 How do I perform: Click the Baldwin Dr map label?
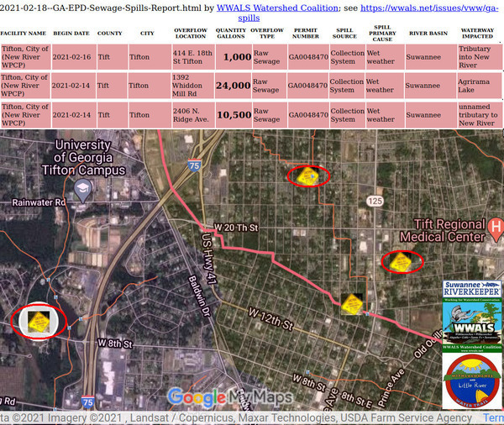tap(199, 296)
